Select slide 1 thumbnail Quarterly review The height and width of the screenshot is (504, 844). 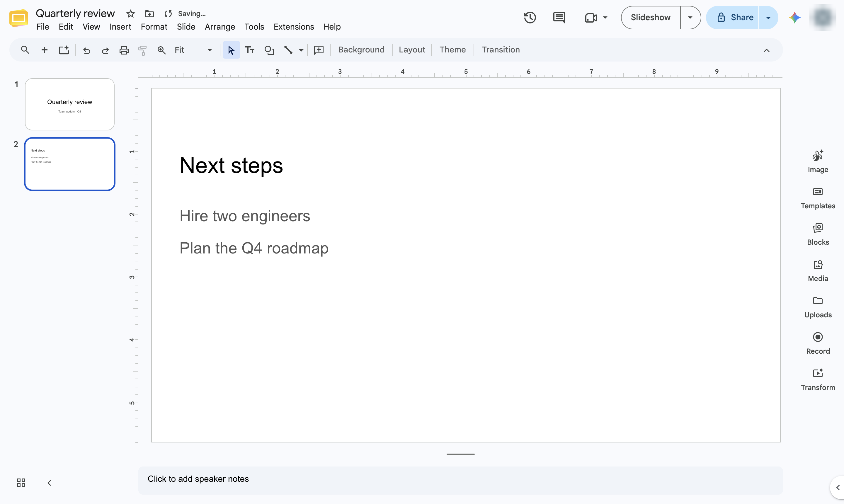pos(70,104)
